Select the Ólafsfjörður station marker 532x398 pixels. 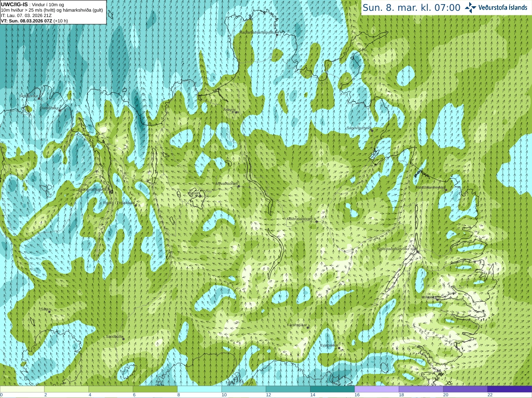point(59,111)
